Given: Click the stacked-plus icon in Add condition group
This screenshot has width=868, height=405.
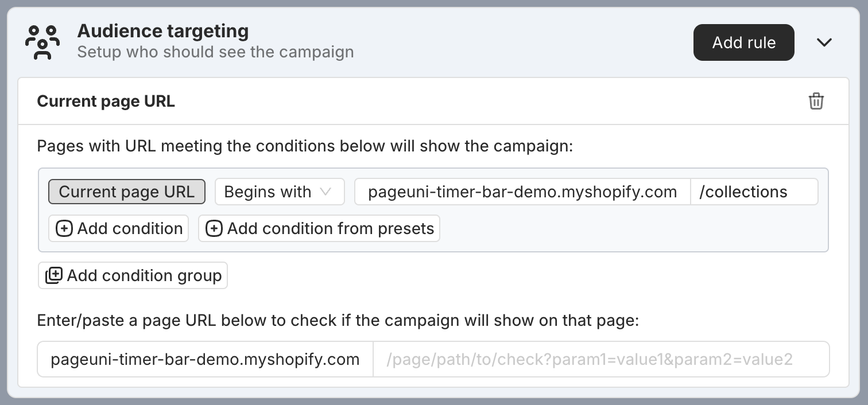Looking at the screenshot, I should pos(54,275).
